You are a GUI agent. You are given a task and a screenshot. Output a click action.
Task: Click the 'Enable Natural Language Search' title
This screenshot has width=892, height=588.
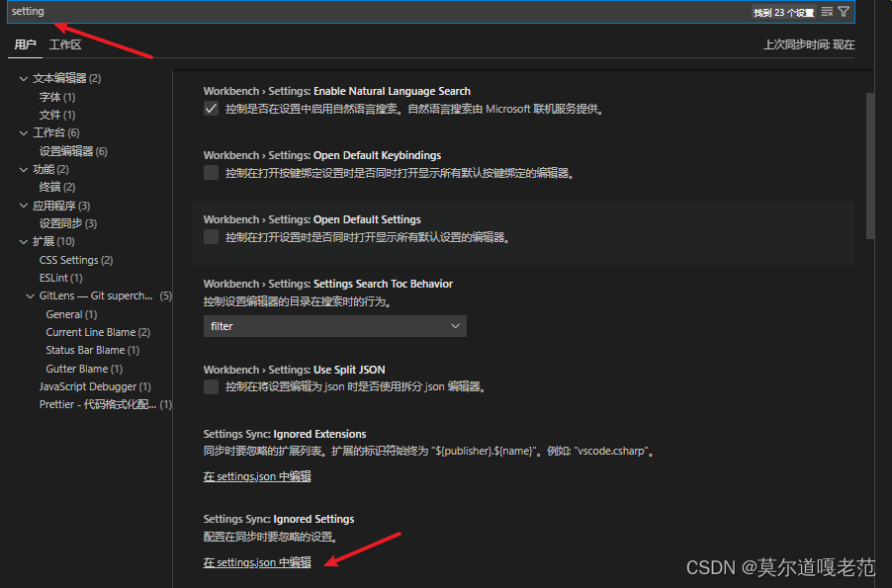392,91
